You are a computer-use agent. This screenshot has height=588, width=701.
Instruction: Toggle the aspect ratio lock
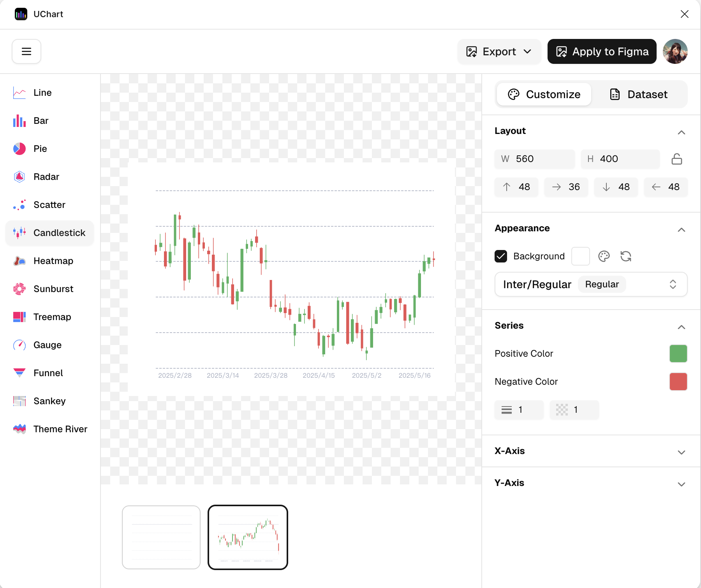point(677,159)
